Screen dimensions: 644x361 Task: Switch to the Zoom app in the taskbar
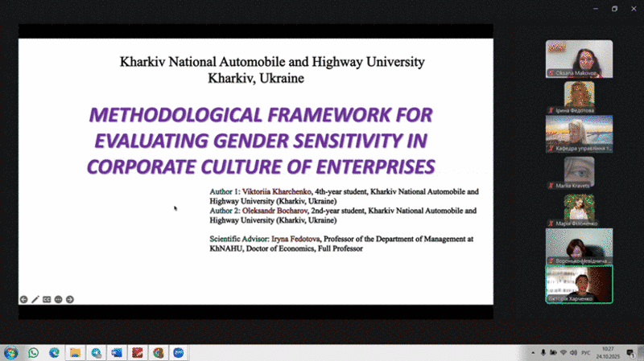pos(180,352)
